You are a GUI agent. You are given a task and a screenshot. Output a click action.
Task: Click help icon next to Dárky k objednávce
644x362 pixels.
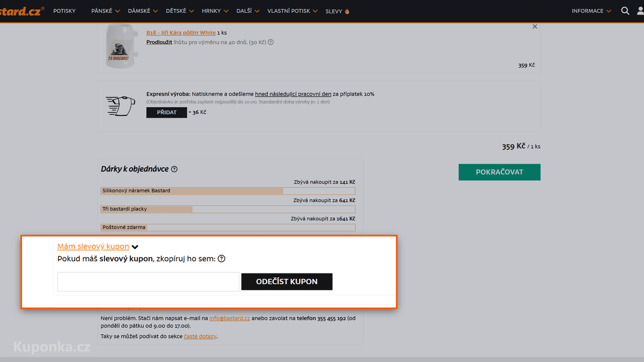pos(174,169)
